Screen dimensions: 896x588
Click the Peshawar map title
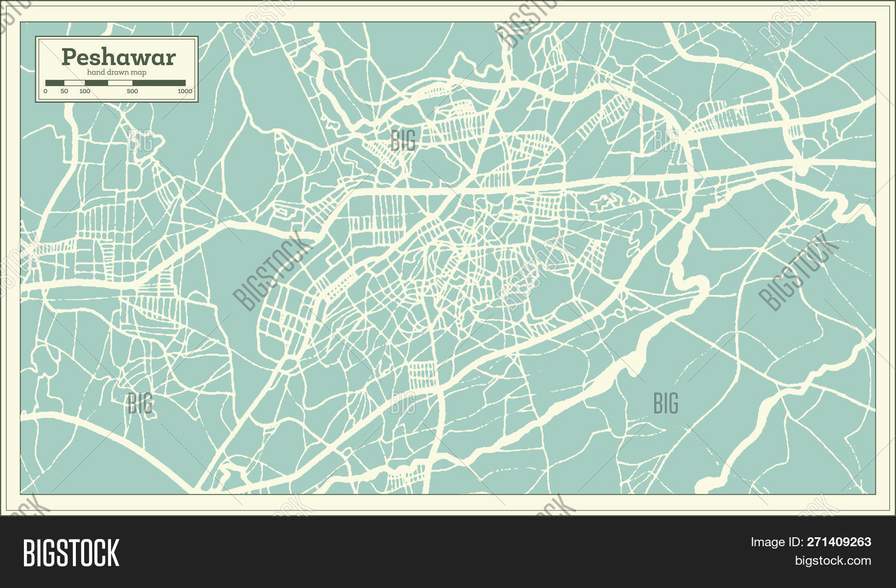pyautogui.click(x=118, y=57)
